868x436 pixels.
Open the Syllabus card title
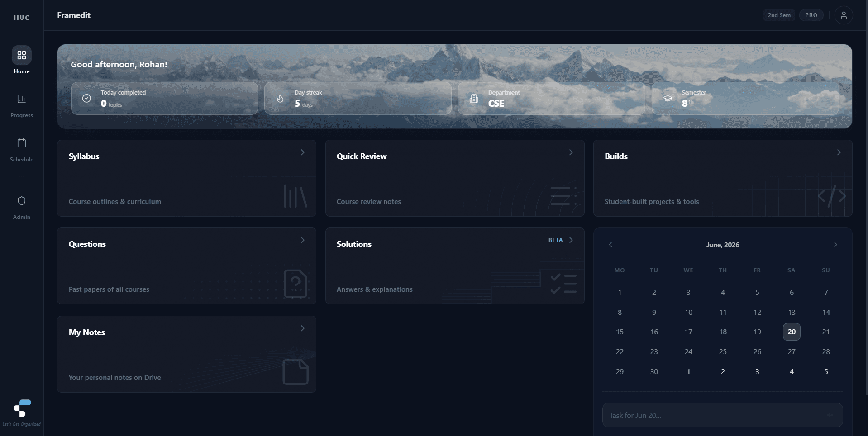point(84,156)
